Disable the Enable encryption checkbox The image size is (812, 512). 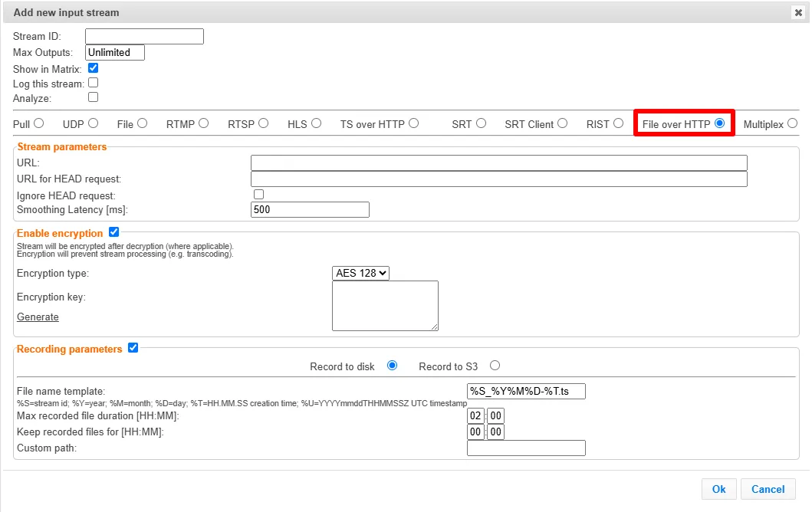(x=114, y=232)
